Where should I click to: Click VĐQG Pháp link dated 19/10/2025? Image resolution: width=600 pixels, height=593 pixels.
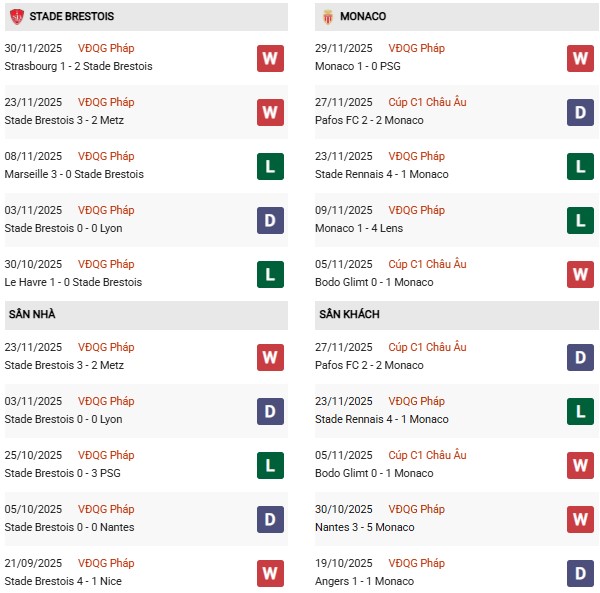click(417, 563)
